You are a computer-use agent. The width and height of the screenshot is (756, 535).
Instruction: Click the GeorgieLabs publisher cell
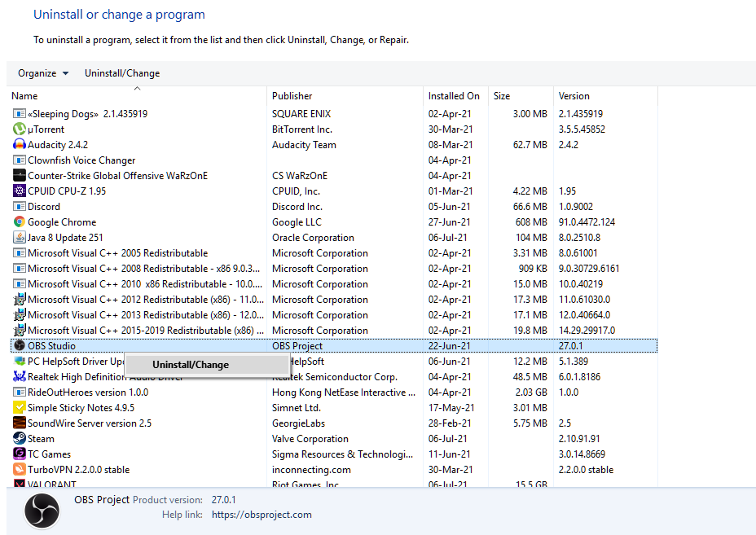pos(298,423)
